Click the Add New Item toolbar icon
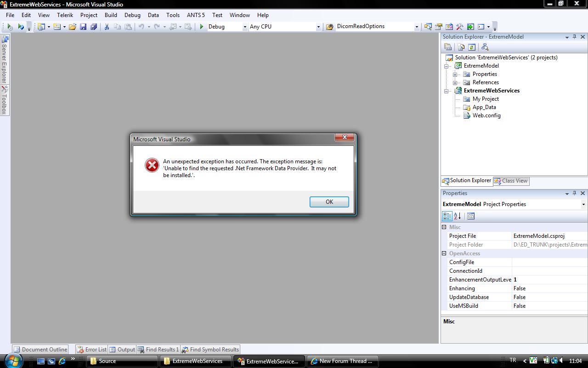This screenshot has height=368, width=588. (57, 27)
